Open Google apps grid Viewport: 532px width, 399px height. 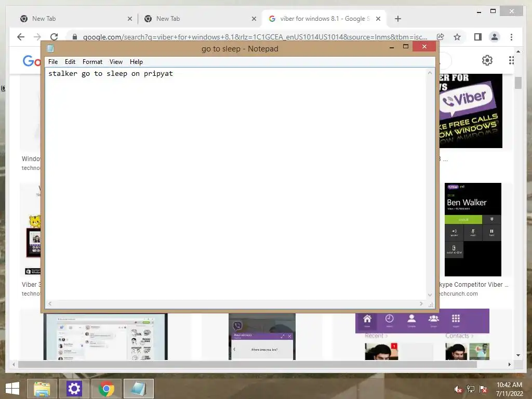point(511,60)
